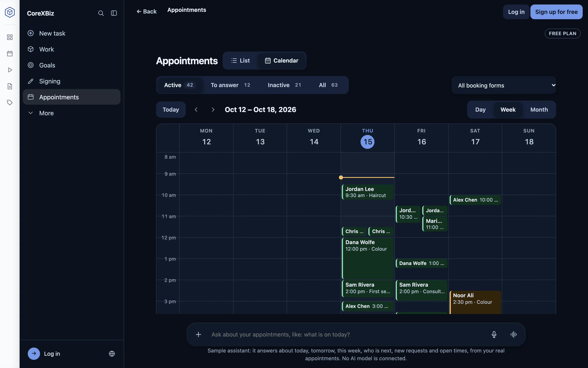Select the All 63 tab
The image size is (588, 368).
pyautogui.click(x=328, y=85)
